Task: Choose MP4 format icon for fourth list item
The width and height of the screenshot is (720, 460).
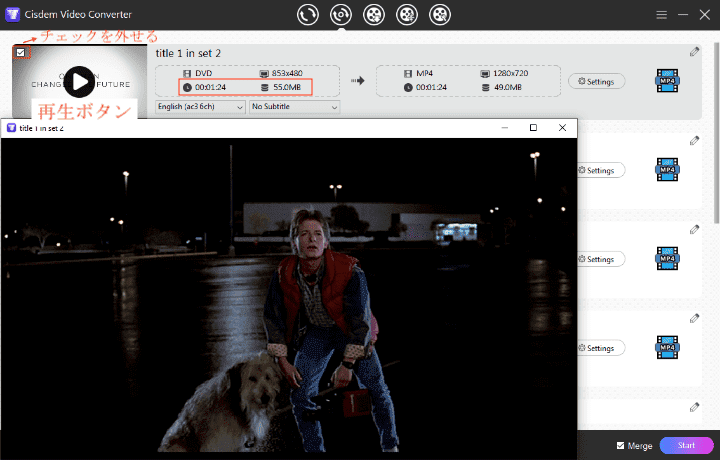Action: (x=667, y=348)
